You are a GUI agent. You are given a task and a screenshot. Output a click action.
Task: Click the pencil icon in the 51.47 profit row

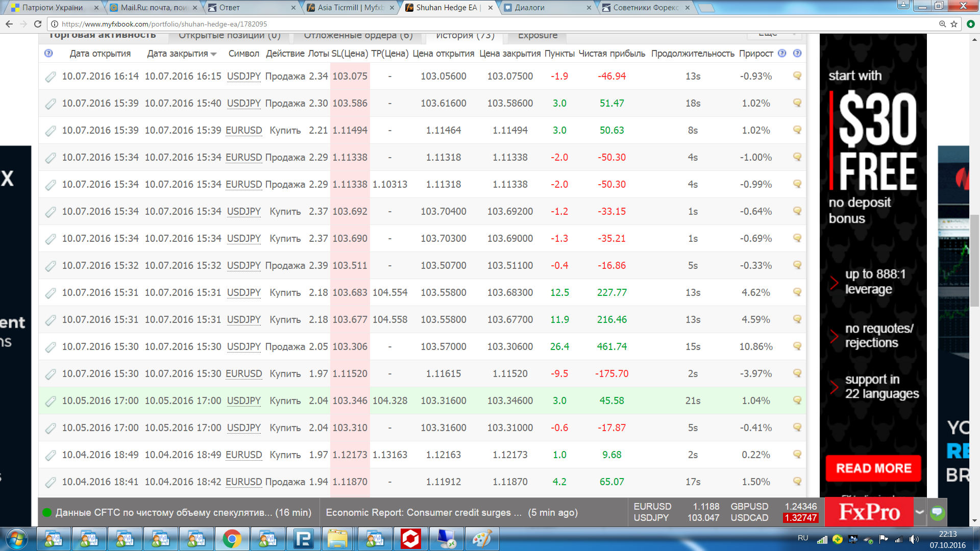(50, 104)
